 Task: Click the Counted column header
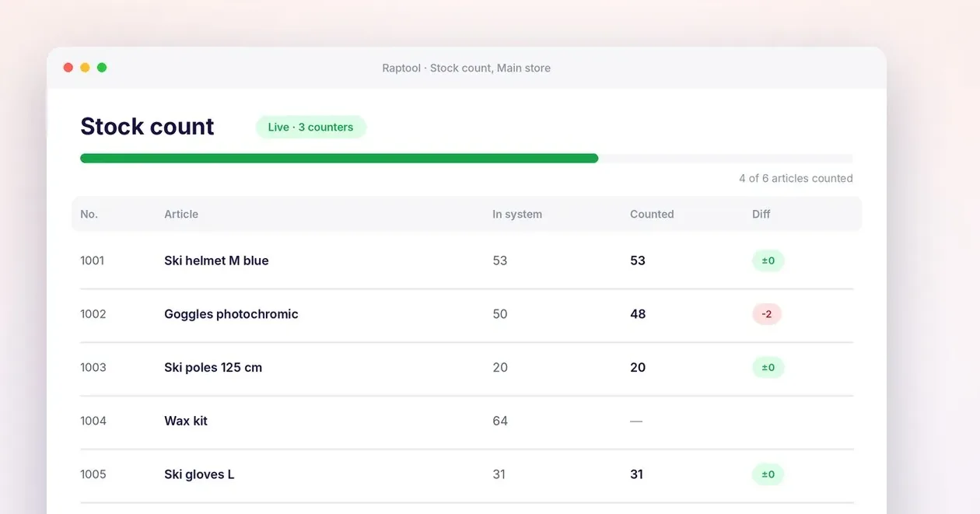click(x=652, y=214)
